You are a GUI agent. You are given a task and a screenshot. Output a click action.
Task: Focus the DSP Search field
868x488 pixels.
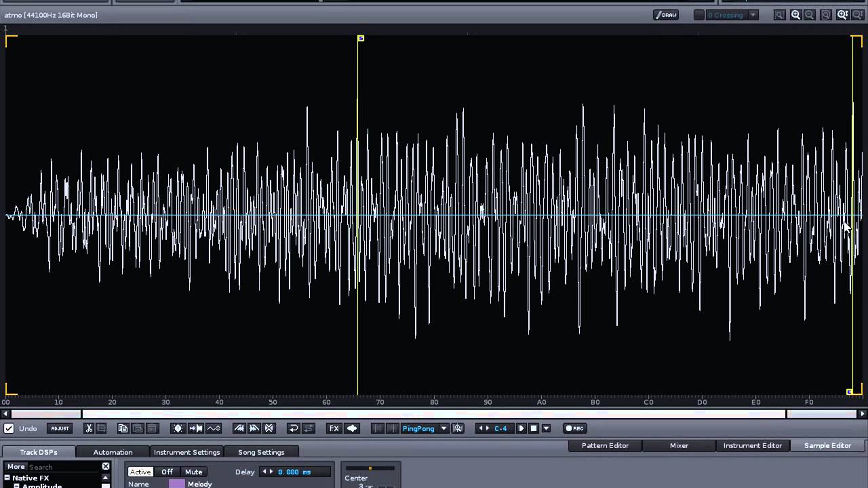coord(64,467)
